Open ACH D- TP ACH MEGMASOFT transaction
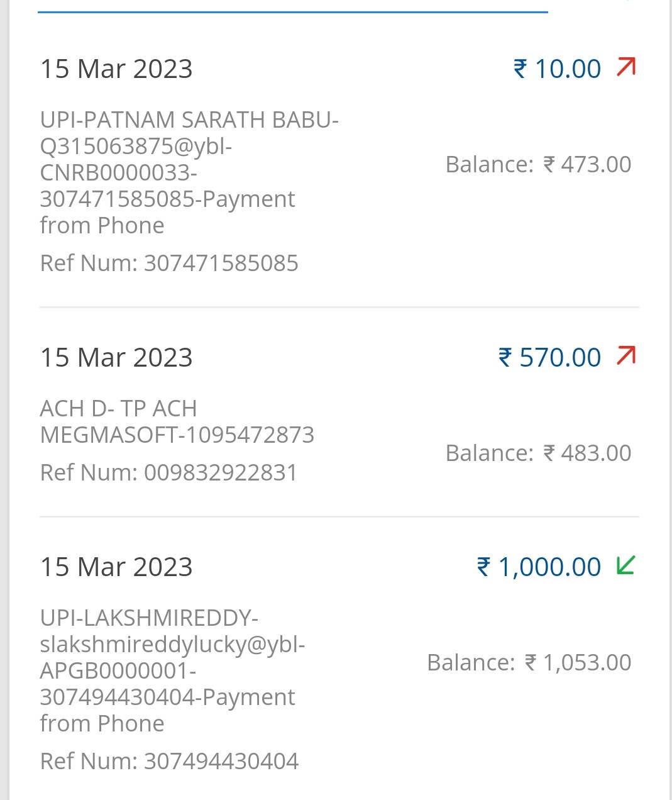 [177, 421]
